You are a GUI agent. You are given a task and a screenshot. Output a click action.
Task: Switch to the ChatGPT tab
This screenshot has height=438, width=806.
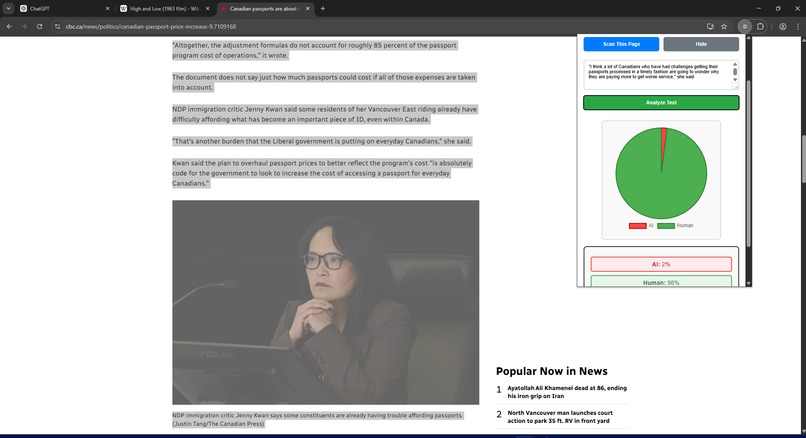tap(65, 9)
